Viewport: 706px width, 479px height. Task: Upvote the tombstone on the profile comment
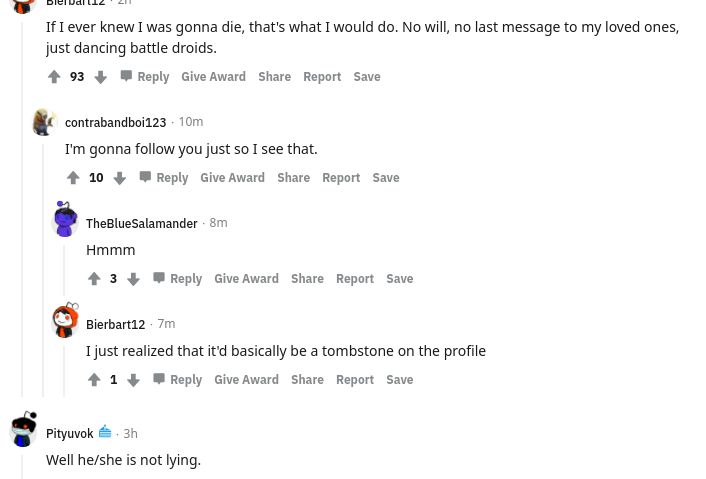(94, 380)
